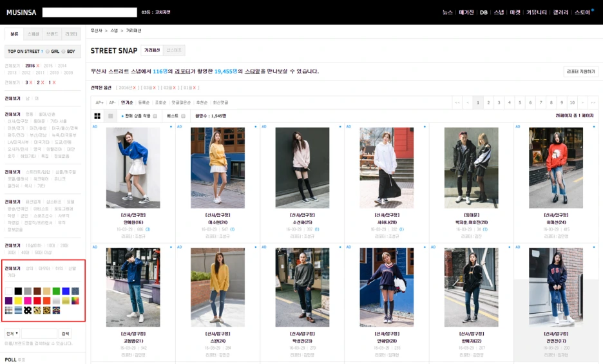Select the multicolor rainbow swatch

(75, 300)
